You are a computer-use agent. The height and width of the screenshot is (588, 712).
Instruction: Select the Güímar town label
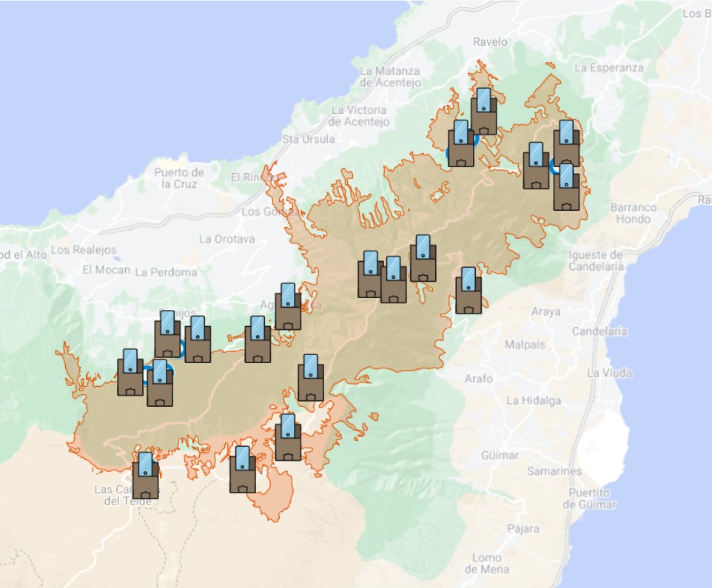click(500, 456)
